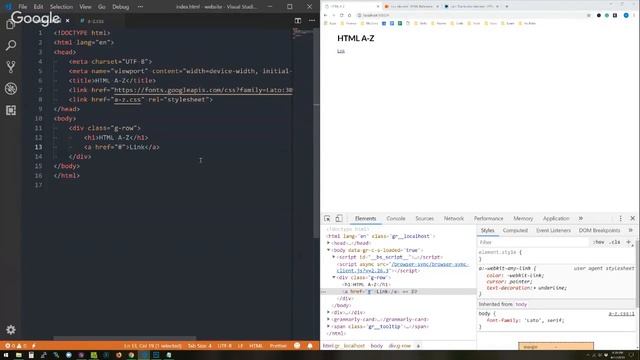This screenshot has height=360, width=640.
Task: Click Ln 13, Col cursor position in status bar
Action: pyautogui.click(x=153, y=346)
